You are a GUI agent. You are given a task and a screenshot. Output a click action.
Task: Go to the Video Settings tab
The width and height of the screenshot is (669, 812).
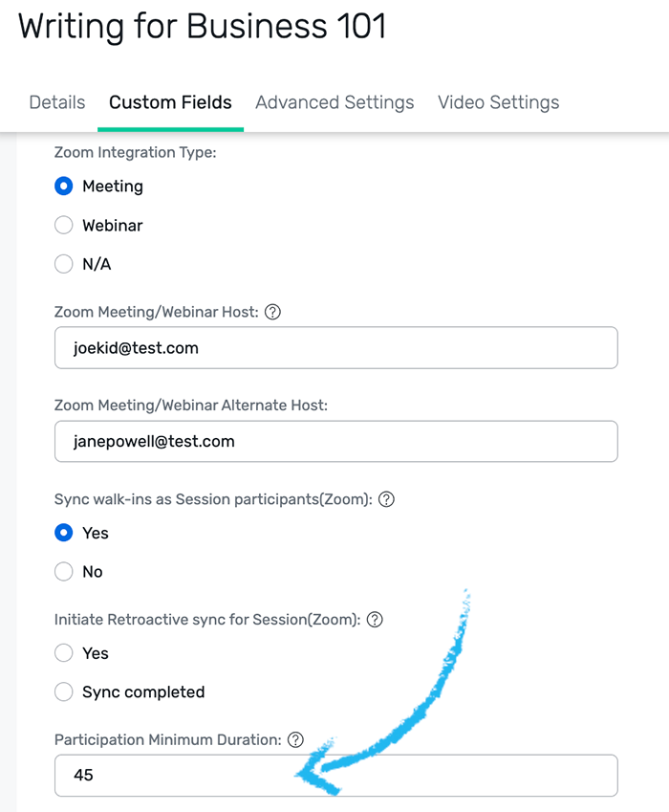(498, 102)
